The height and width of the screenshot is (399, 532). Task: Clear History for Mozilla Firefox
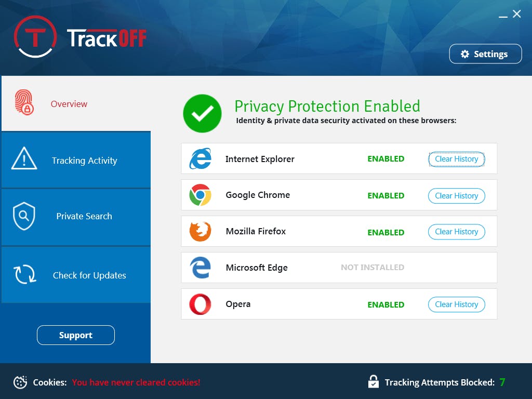[456, 232]
